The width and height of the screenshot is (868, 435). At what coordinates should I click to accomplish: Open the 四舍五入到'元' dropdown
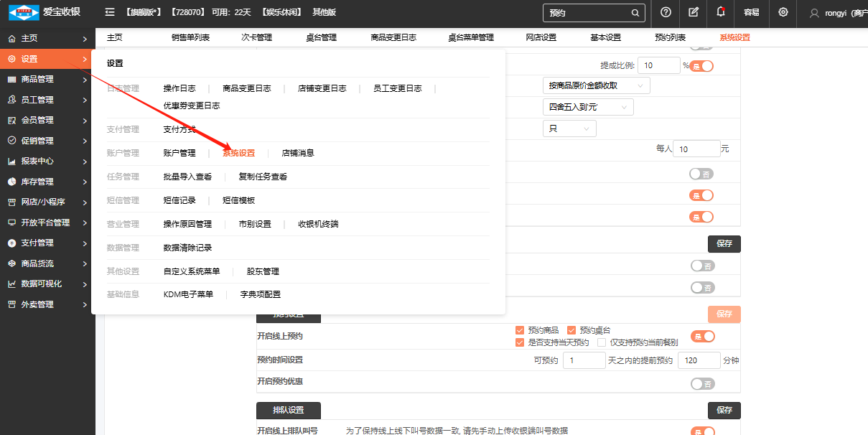(x=587, y=107)
